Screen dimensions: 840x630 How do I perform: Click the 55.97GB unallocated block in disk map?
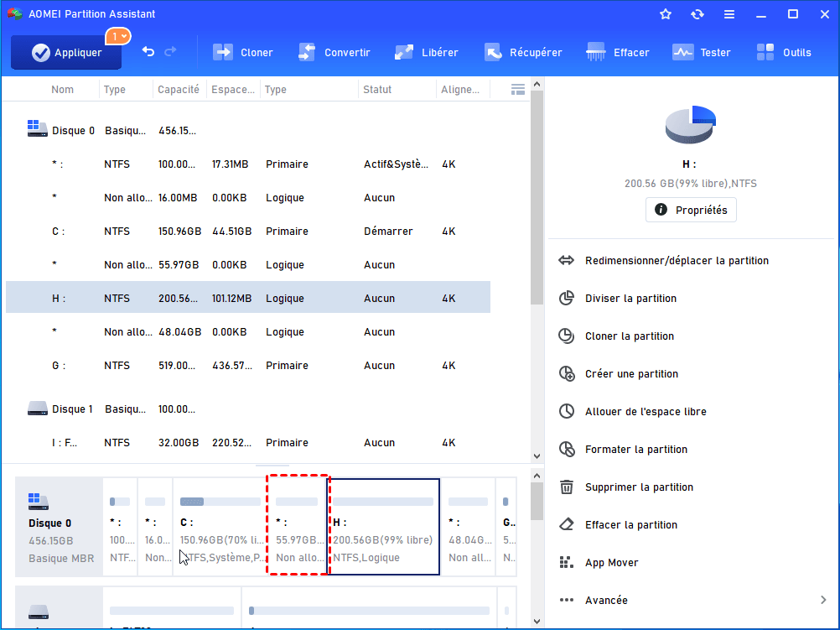point(297,526)
